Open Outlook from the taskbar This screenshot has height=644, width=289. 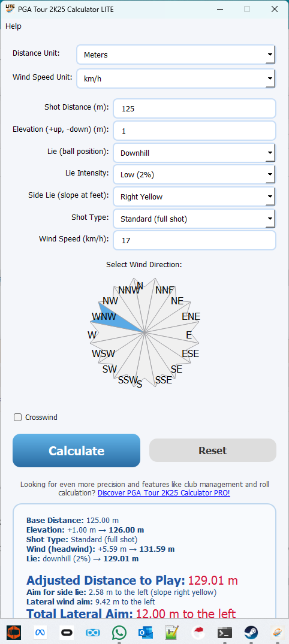pyautogui.click(x=146, y=632)
